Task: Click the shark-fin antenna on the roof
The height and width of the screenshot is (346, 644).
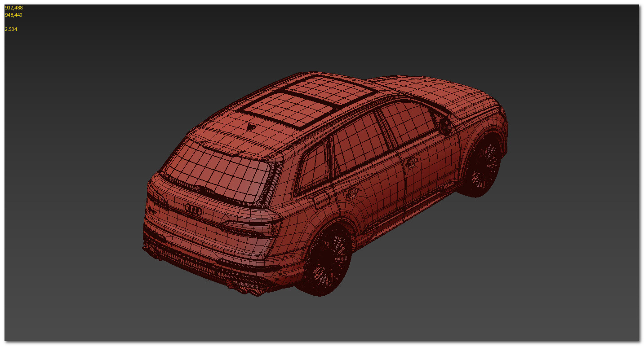Action: point(251,127)
